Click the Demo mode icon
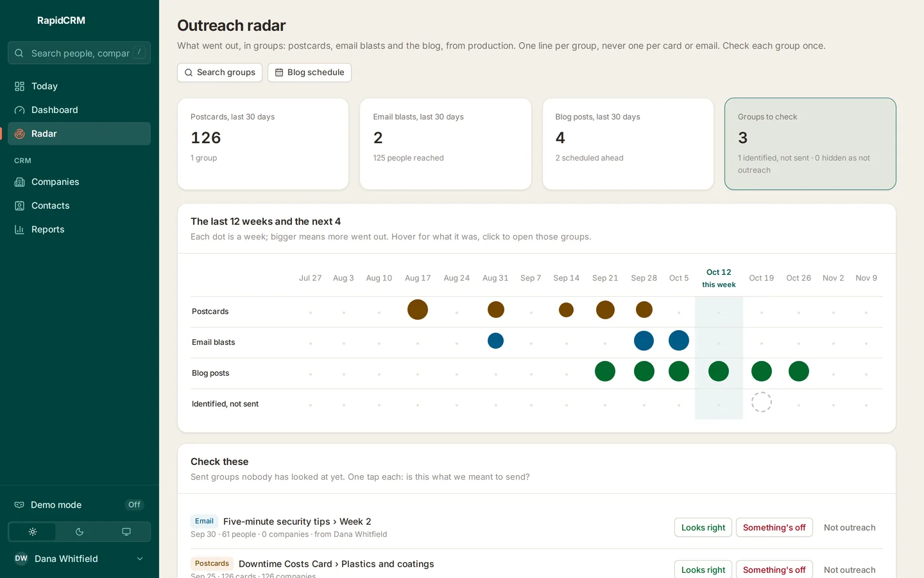The image size is (924, 578). coord(19,505)
